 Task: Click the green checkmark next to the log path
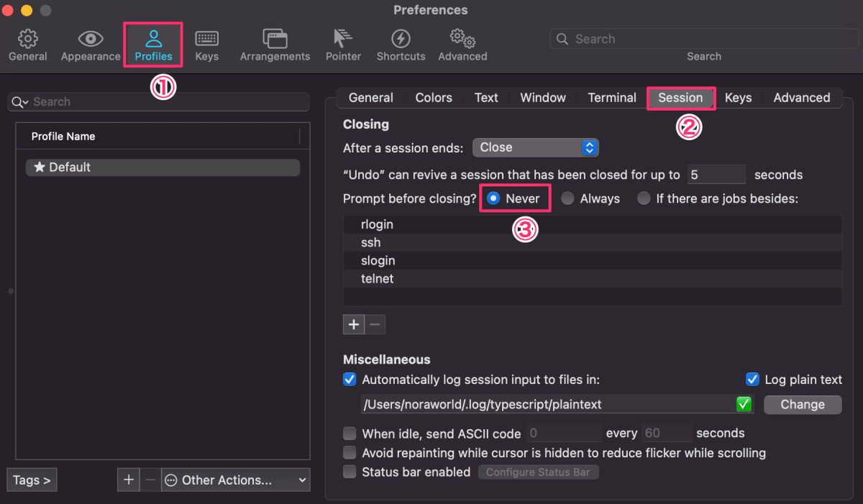(744, 404)
